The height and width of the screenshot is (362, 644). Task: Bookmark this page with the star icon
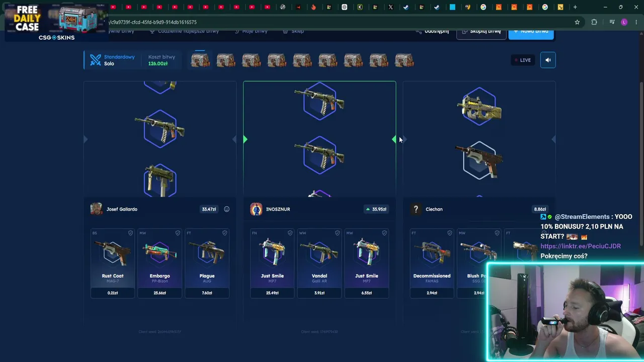577,22
